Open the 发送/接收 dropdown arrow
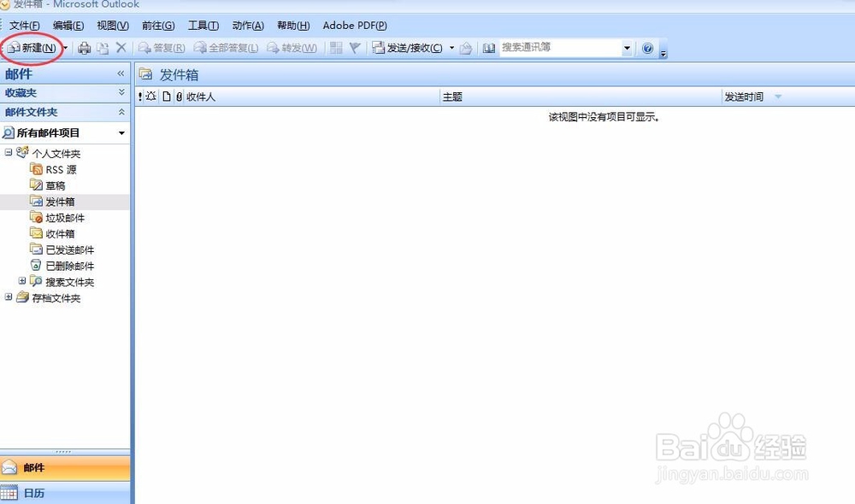Screen dimensions: 855x504 point(451,48)
